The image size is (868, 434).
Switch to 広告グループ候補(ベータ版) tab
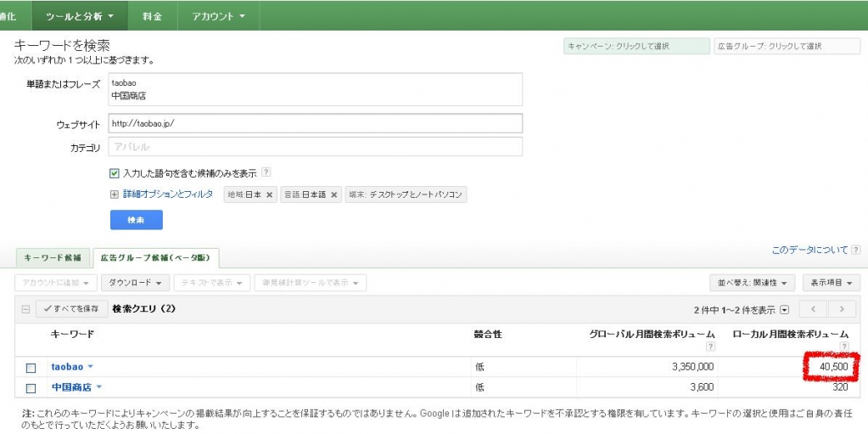tap(156, 257)
